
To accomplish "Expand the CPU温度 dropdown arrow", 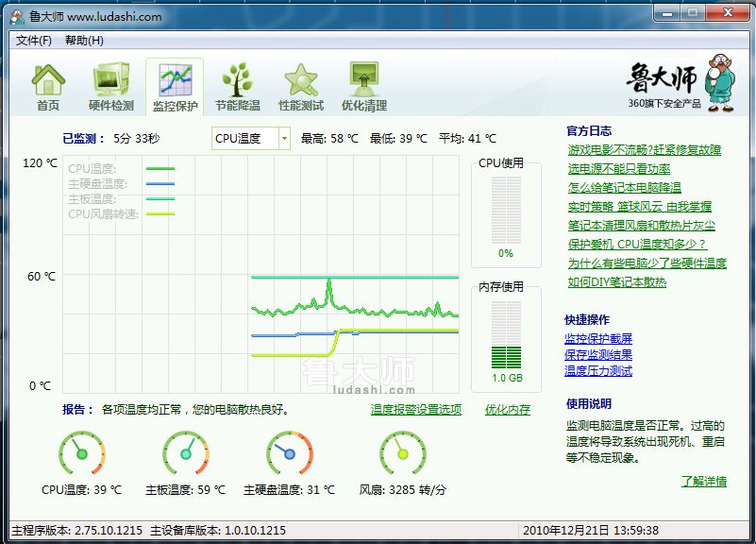I will pyautogui.click(x=284, y=139).
